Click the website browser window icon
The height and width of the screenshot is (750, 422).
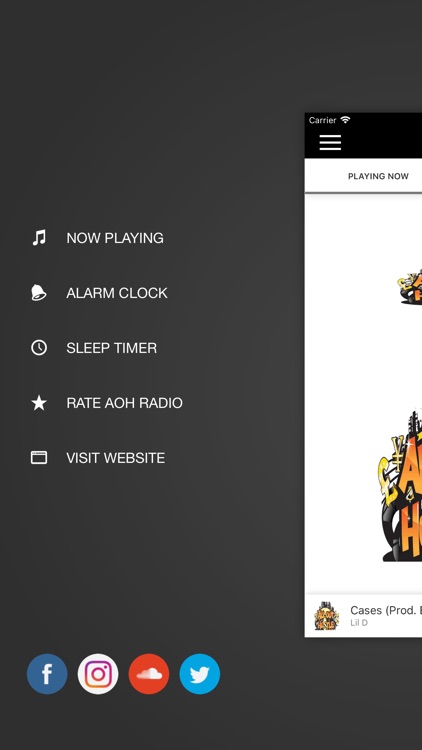(x=39, y=458)
